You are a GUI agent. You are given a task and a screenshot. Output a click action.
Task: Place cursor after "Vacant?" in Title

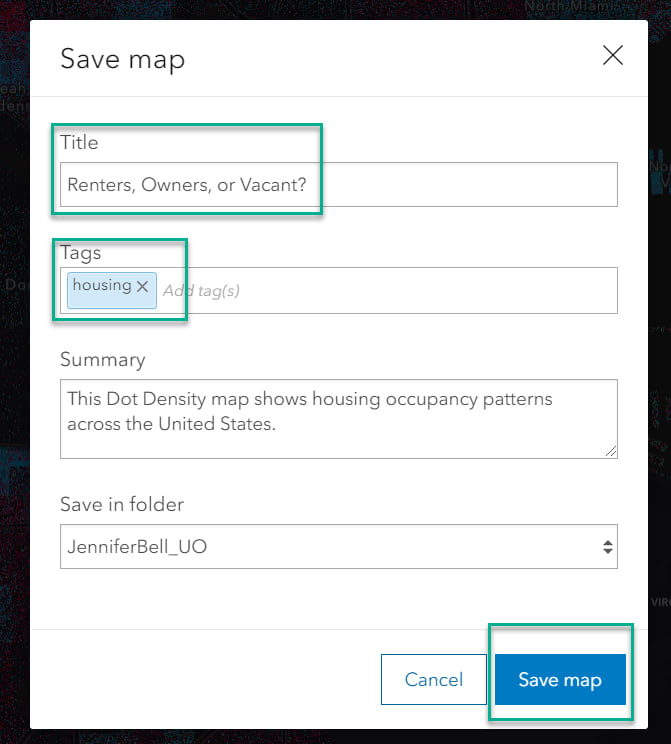pos(309,185)
